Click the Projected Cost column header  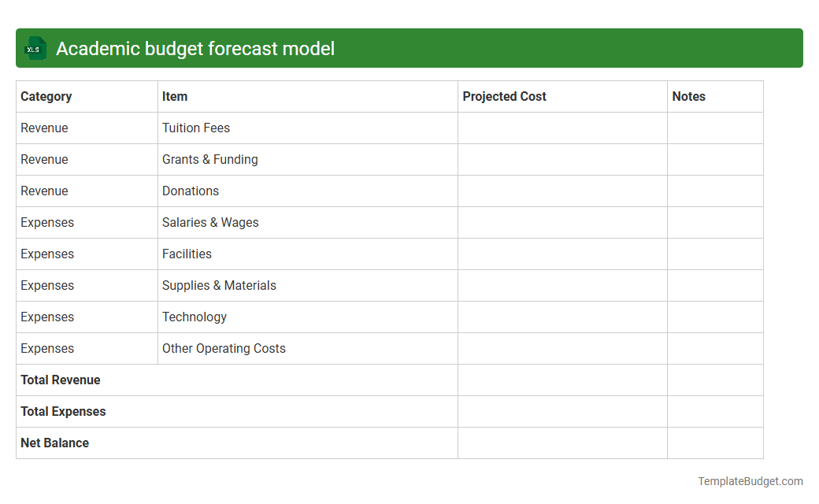pos(504,96)
